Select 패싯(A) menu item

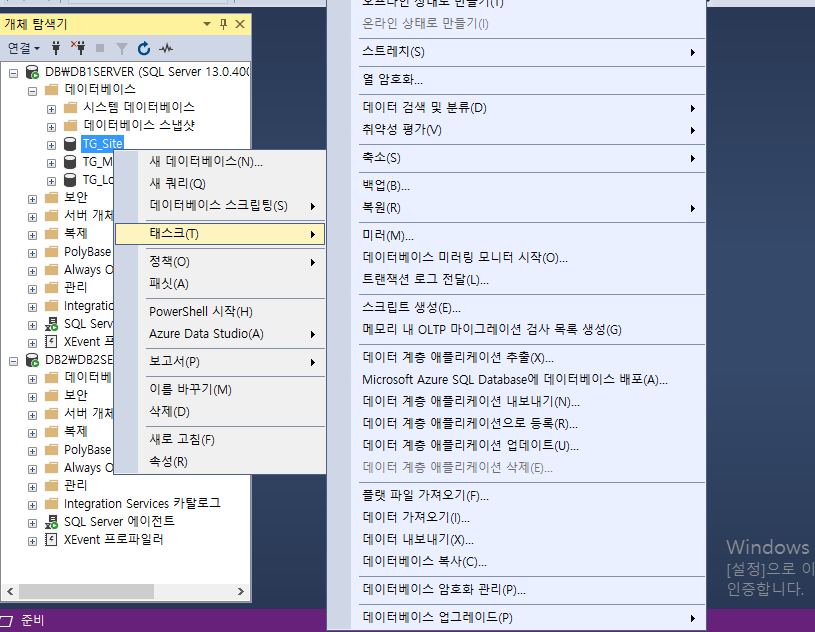[x=220, y=284]
